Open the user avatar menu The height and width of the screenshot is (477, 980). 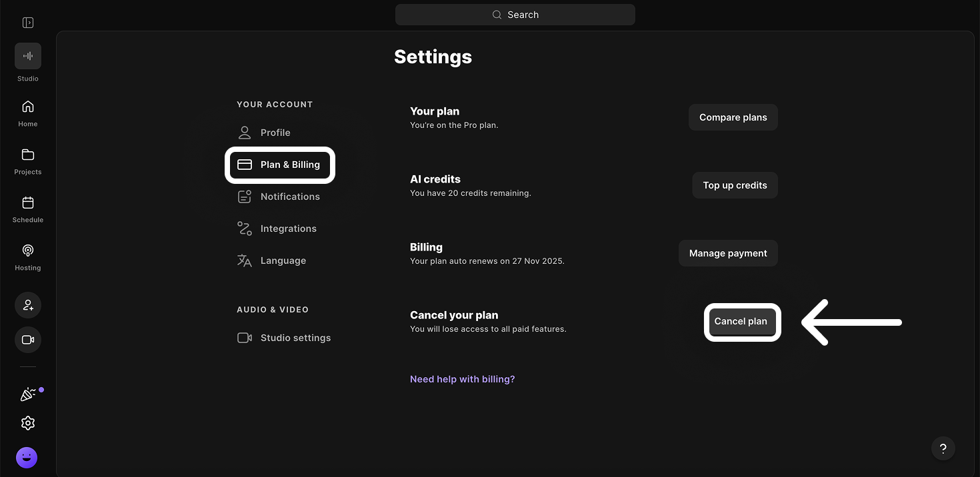27,457
